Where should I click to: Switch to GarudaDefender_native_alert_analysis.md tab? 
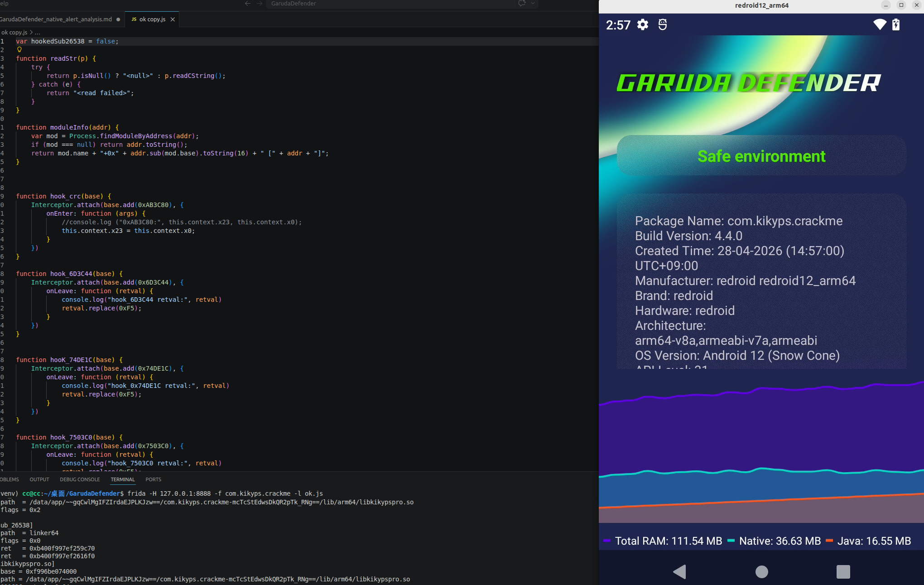pos(56,19)
